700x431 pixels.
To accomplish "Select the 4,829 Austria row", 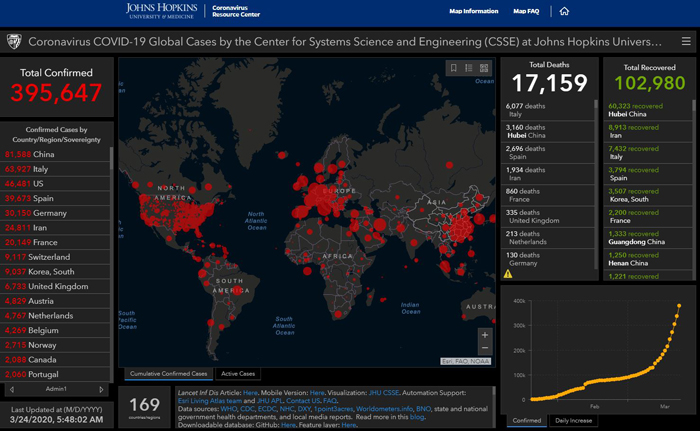I will (x=55, y=301).
